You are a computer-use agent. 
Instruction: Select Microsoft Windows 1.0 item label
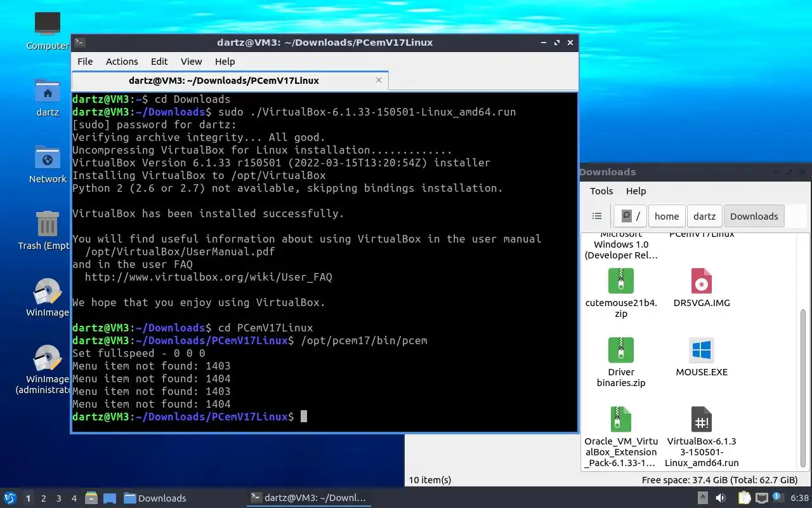click(x=621, y=245)
